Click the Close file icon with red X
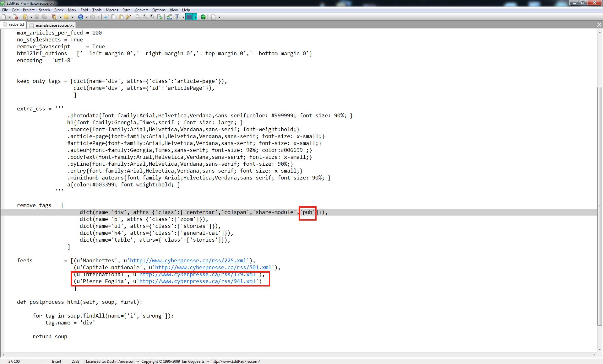 pyautogui.click(x=15, y=17)
